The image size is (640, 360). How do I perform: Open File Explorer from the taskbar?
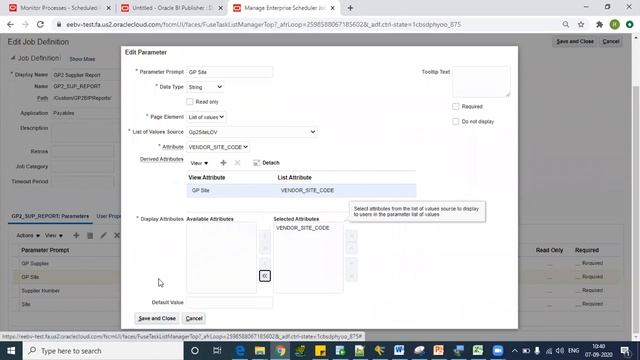click(x=260, y=351)
